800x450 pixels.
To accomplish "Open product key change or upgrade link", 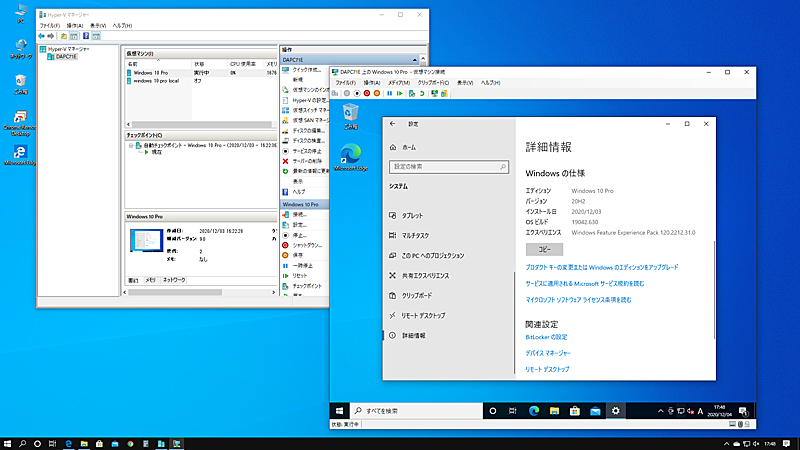I will point(602,267).
